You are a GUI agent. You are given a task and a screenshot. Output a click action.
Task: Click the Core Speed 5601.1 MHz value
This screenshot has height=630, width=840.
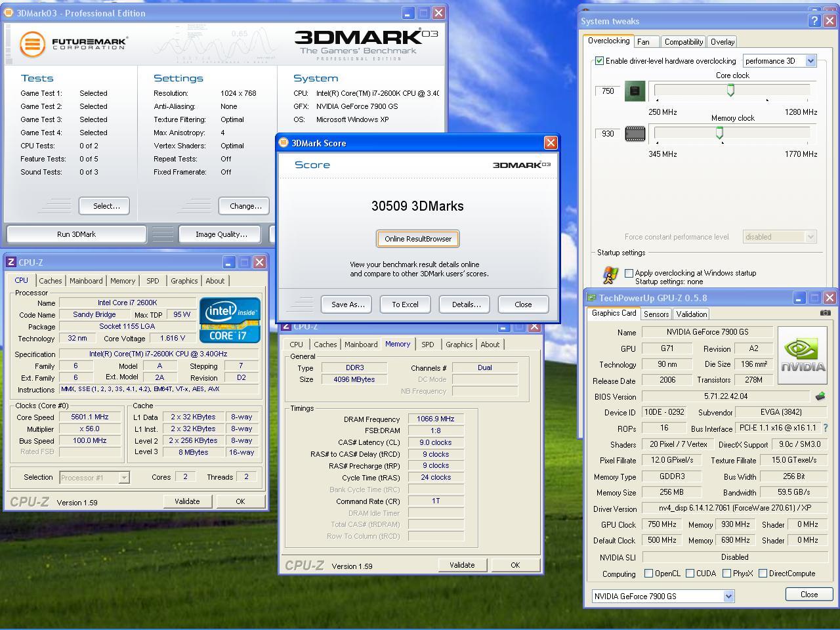(x=90, y=417)
